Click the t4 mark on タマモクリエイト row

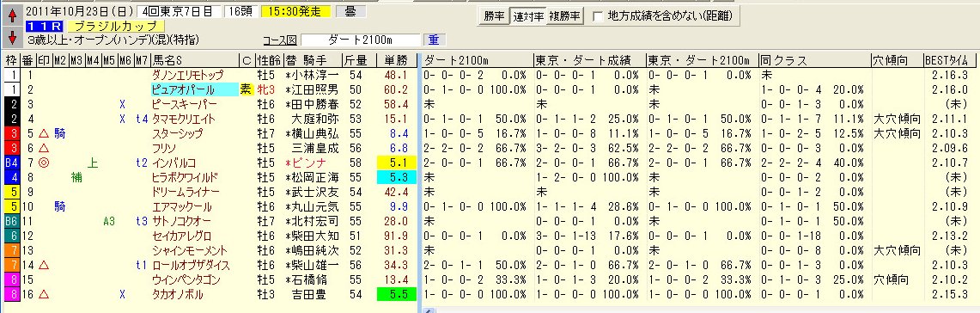[141, 119]
